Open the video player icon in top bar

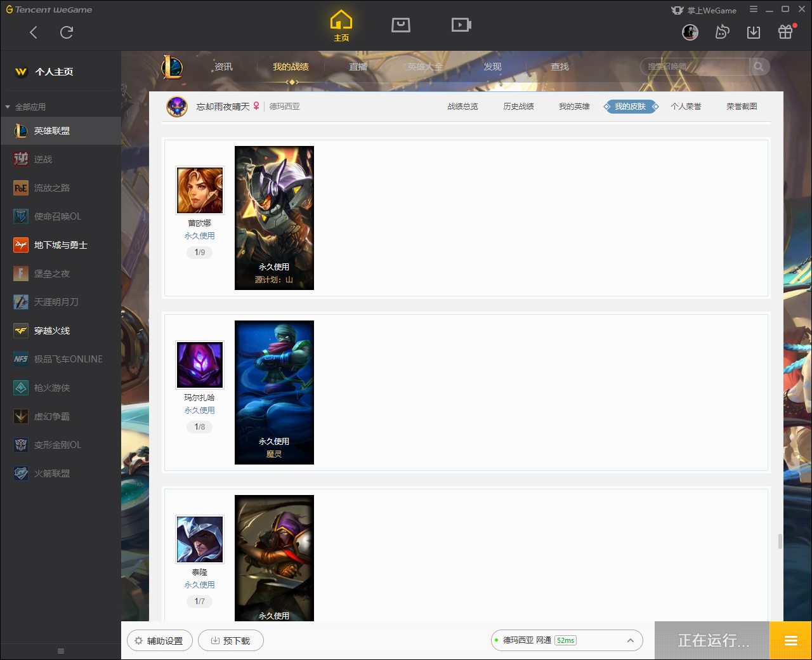(x=461, y=25)
